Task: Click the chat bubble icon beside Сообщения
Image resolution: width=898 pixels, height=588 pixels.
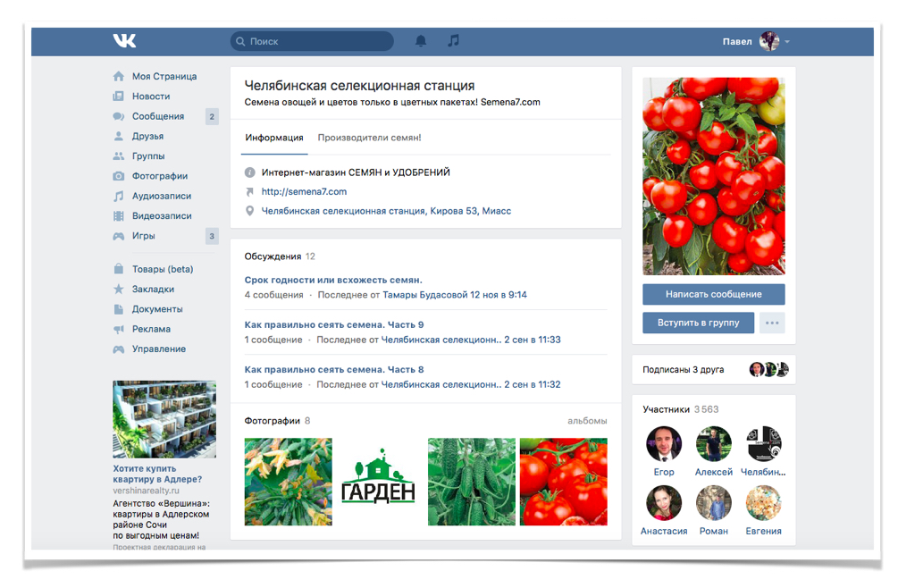Action: point(119,116)
